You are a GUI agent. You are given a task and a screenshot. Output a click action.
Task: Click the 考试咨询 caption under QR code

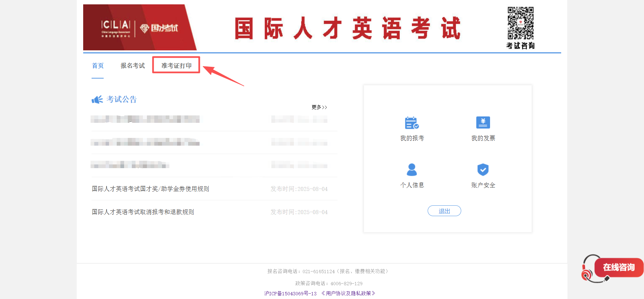pos(521,46)
